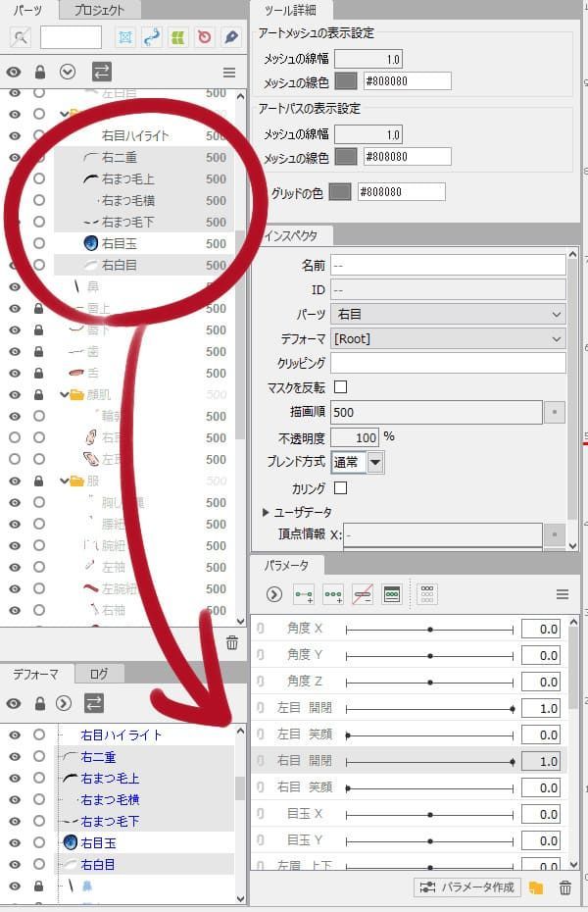Toggle all visibility eye in Parts panel header

click(x=14, y=73)
